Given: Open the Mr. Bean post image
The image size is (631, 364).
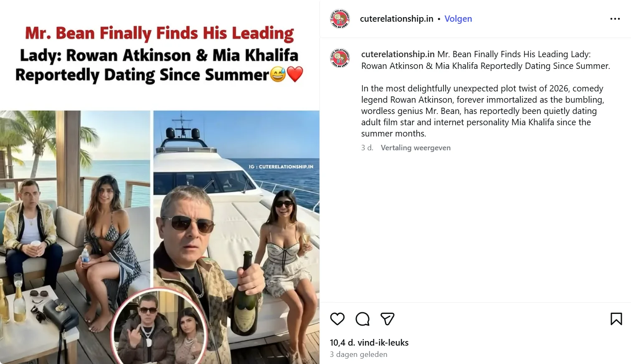Looking at the screenshot, I should pyautogui.click(x=160, y=188).
